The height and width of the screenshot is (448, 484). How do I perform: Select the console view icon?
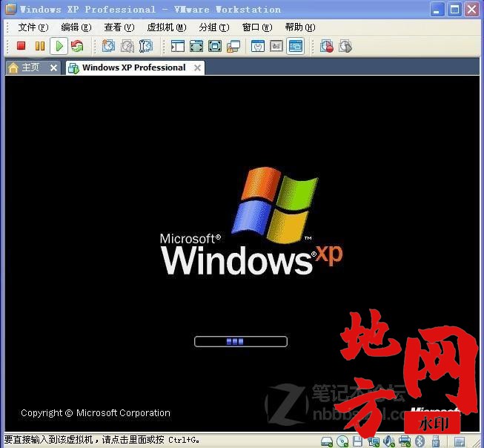click(296, 46)
